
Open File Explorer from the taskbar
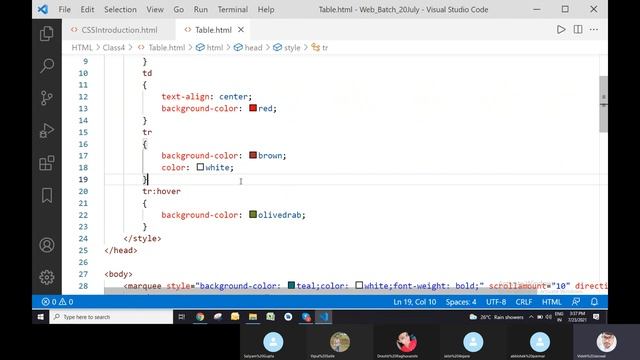tap(253, 317)
